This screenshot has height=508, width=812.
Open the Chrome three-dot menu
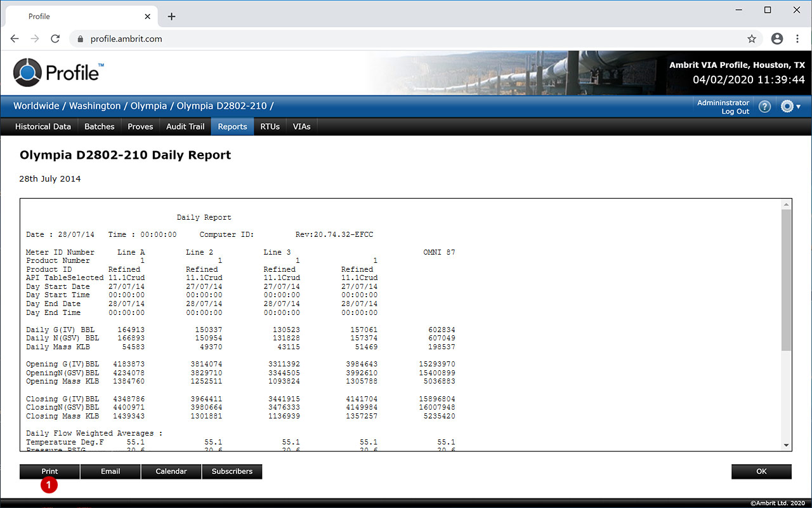[x=797, y=38]
